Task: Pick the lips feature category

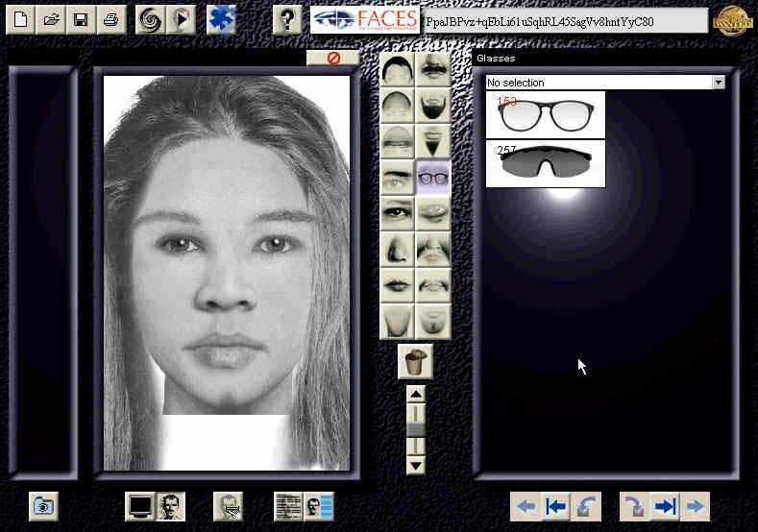Action: [x=398, y=284]
